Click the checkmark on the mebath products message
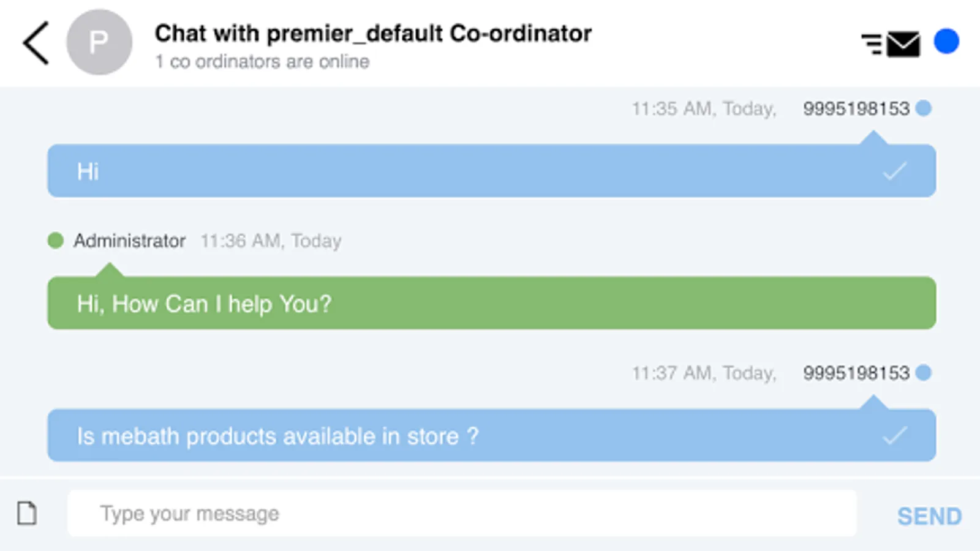 point(894,436)
